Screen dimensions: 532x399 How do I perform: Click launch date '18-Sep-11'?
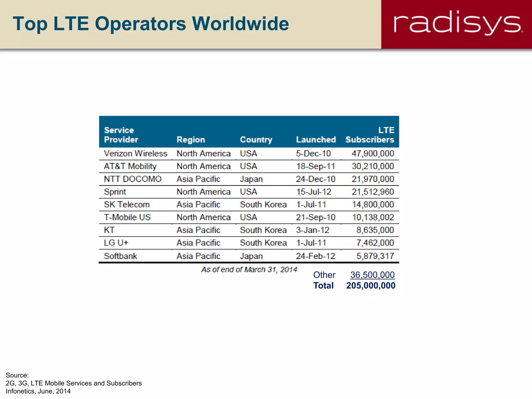316,166
